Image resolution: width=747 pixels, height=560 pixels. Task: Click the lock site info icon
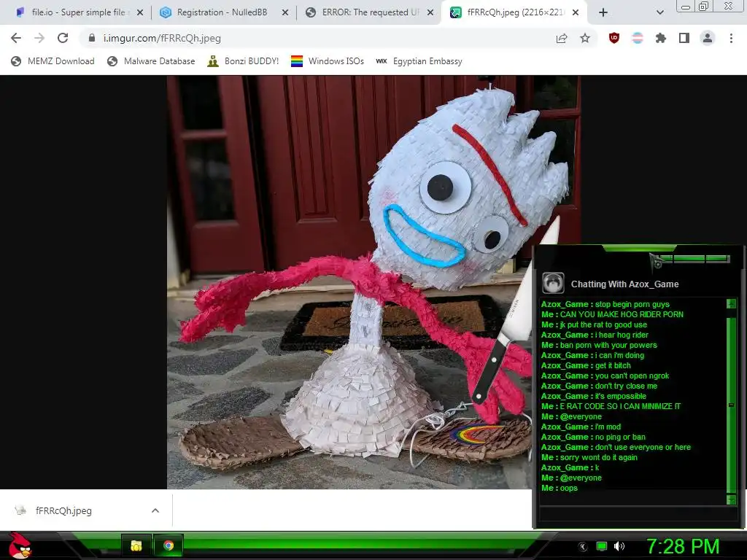(92, 38)
